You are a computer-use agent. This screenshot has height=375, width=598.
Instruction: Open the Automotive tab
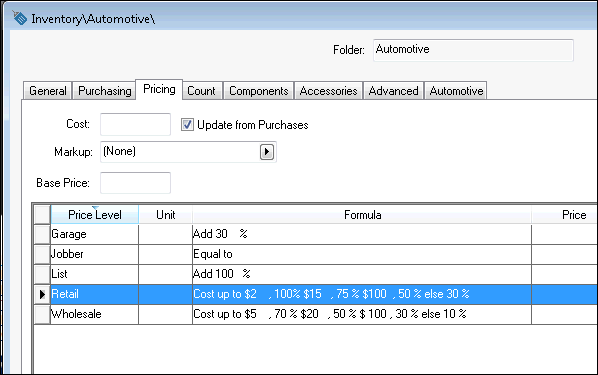click(x=456, y=91)
